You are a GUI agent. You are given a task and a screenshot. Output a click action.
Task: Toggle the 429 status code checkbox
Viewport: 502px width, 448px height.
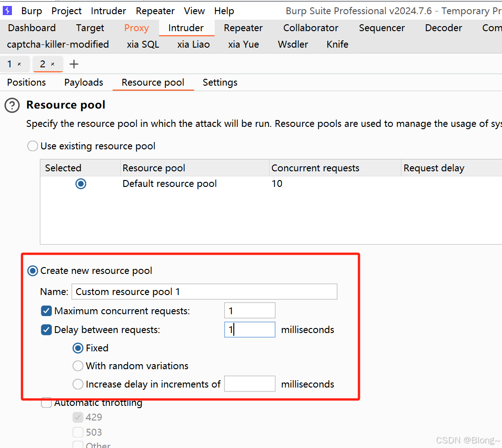[x=78, y=417]
